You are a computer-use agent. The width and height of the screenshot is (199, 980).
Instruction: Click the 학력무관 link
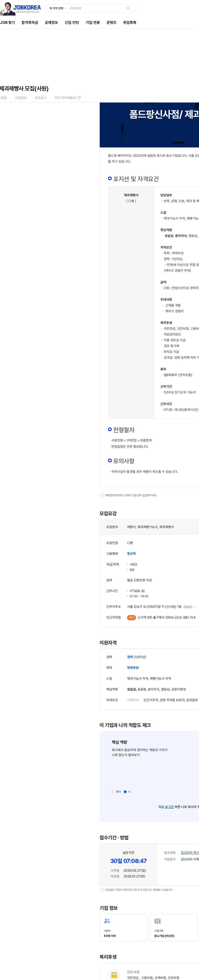(x=133, y=668)
